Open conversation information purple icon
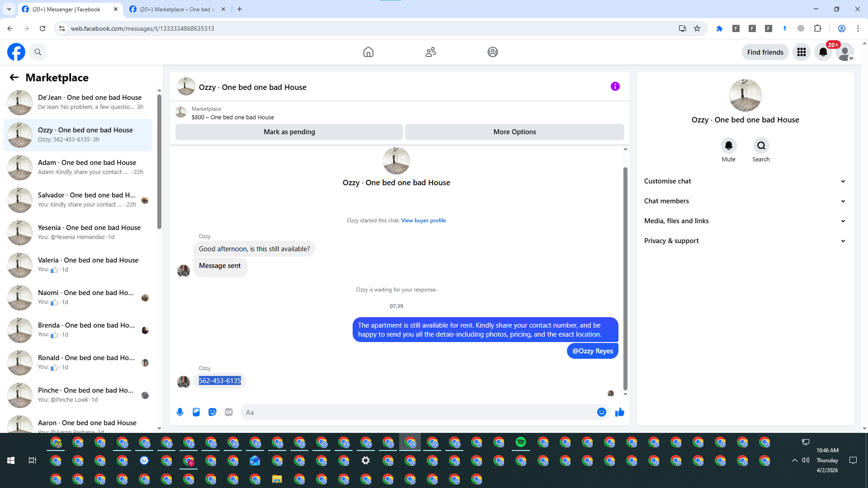 pos(615,86)
